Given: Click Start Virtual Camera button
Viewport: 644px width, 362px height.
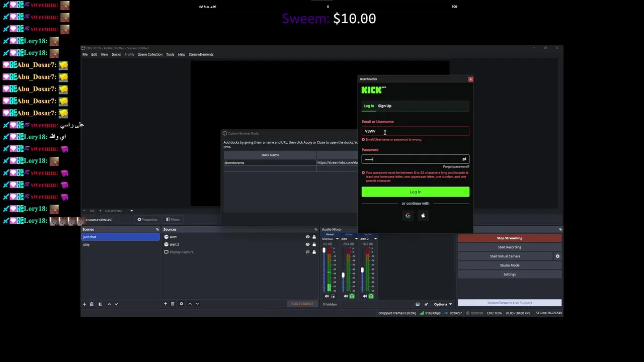Looking at the screenshot, I should pos(505,256).
